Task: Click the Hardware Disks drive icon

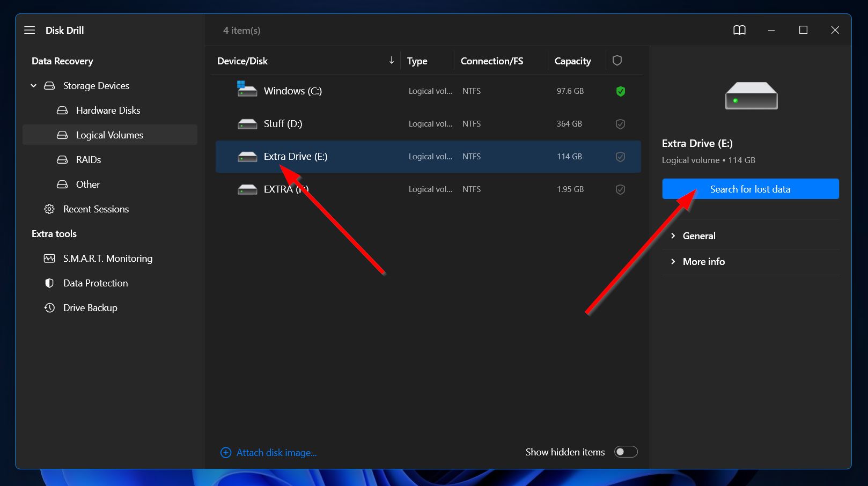Action: coord(62,110)
